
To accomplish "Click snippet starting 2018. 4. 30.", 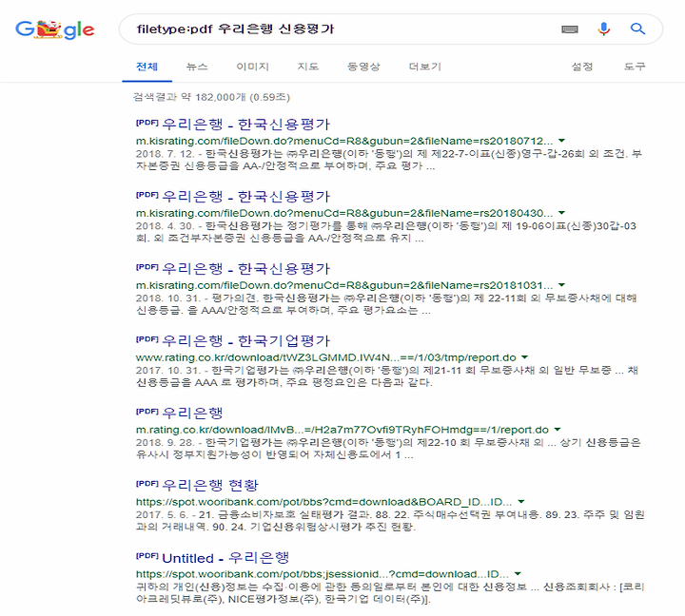I will 386,232.
